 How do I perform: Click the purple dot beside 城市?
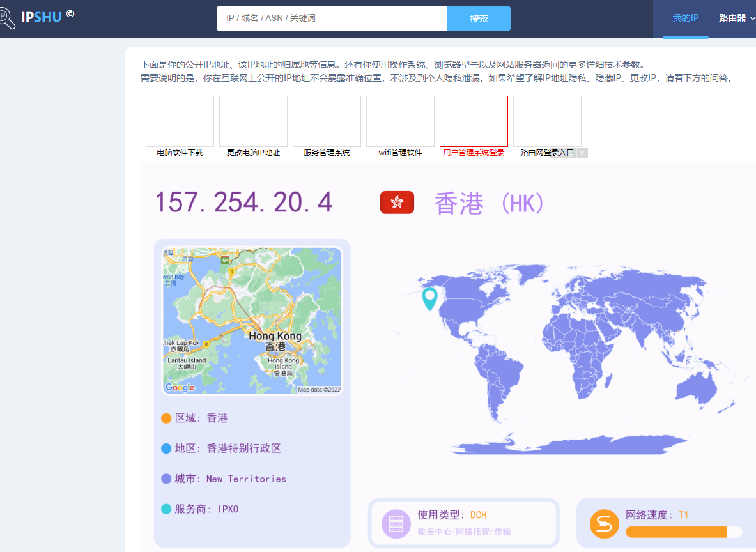166,479
